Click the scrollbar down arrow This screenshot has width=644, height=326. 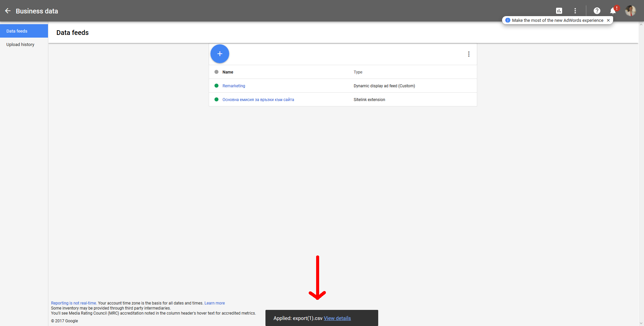click(x=641, y=323)
